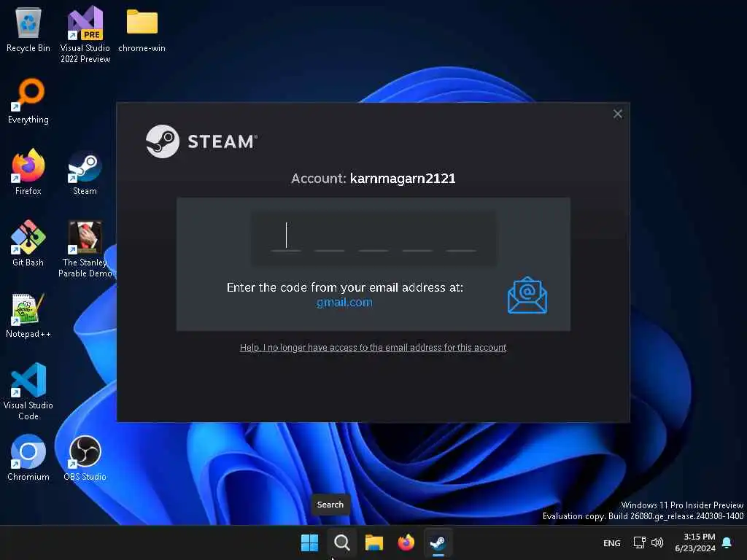Click the second code digit field
The width and height of the screenshot is (747, 560).
[330, 237]
